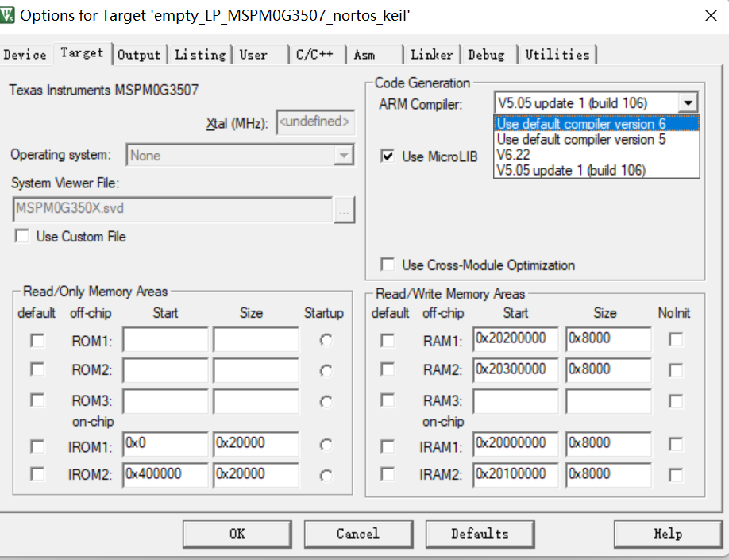This screenshot has width=729, height=560.
Task: Confirm settings with the OK button
Action: (x=237, y=534)
